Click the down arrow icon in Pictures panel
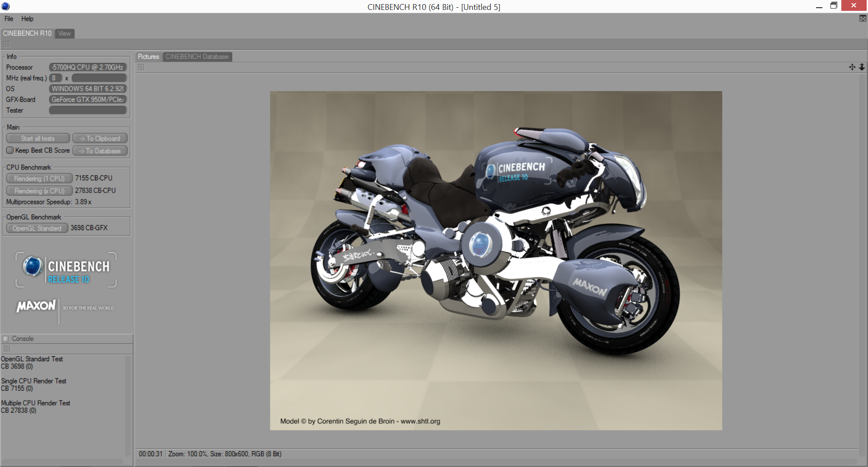Viewport: 868px width, 467px height. pyautogui.click(x=862, y=67)
